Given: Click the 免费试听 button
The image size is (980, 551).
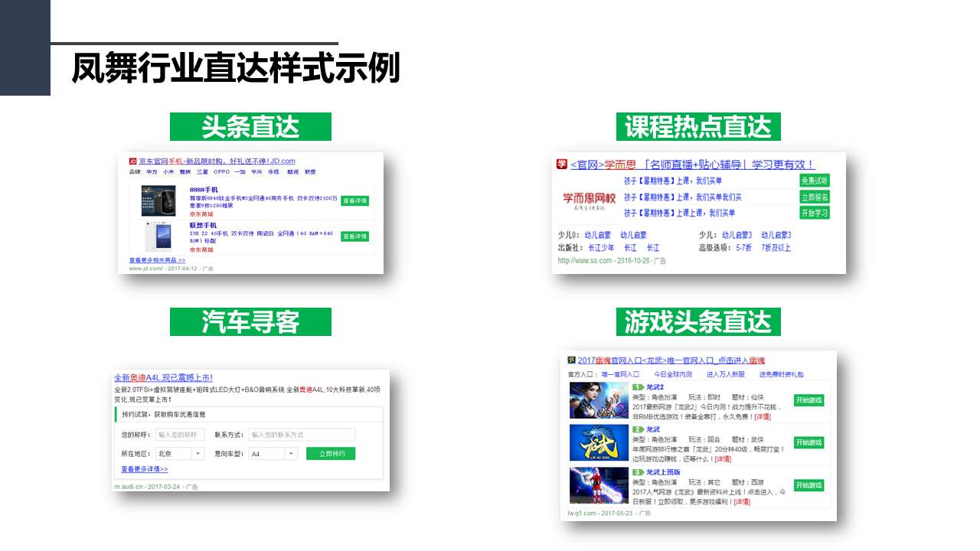Looking at the screenshot, I should [815, 181].
